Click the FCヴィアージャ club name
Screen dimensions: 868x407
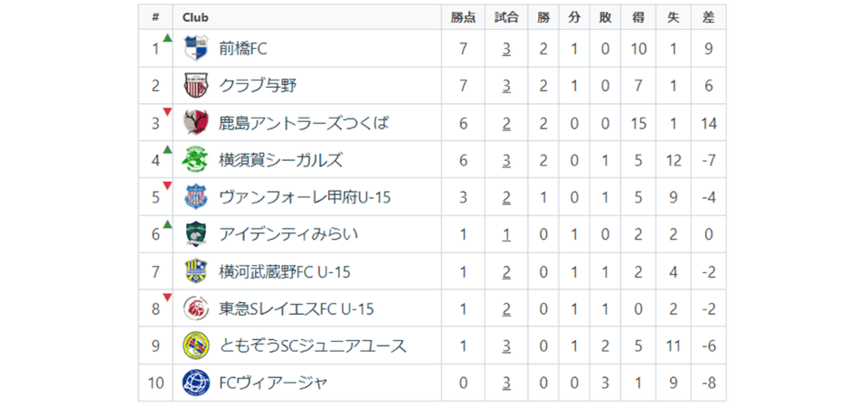click(x=272, y=383)
